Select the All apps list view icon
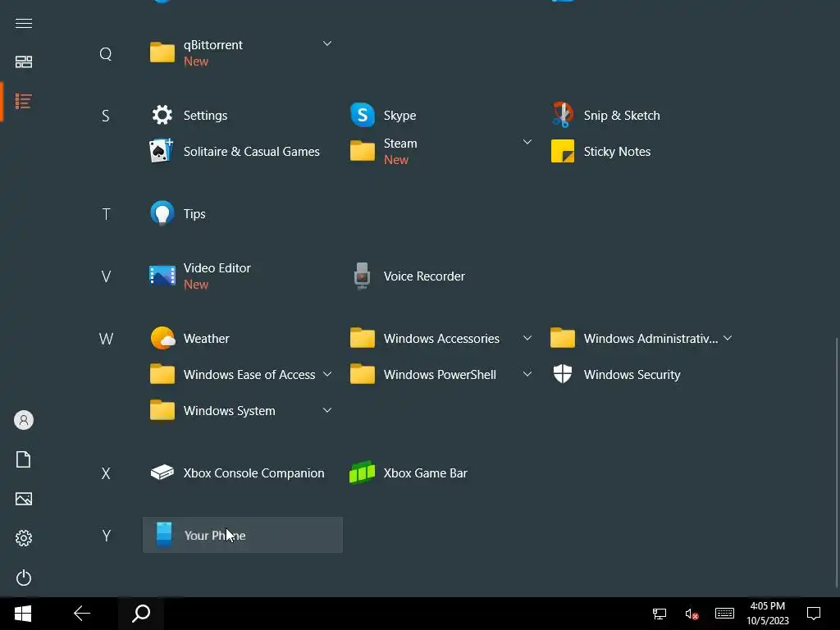 (x=24, y=101)
